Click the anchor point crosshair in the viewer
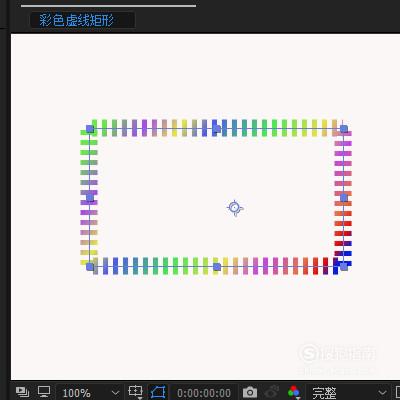This screenshot has height=400, width=400. click(235, 208)
